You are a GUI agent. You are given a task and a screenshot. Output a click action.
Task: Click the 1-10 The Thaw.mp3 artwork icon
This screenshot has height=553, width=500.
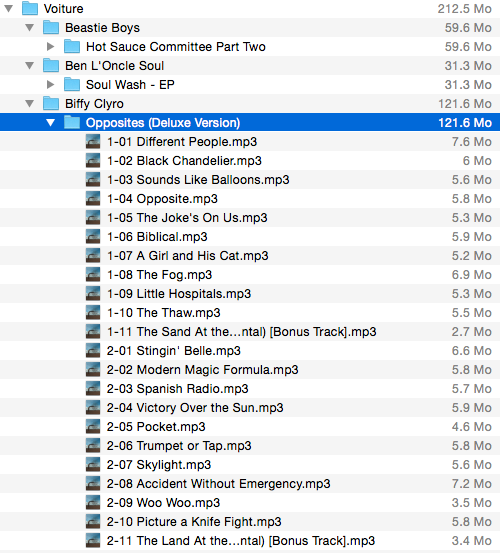click(93, 313)
